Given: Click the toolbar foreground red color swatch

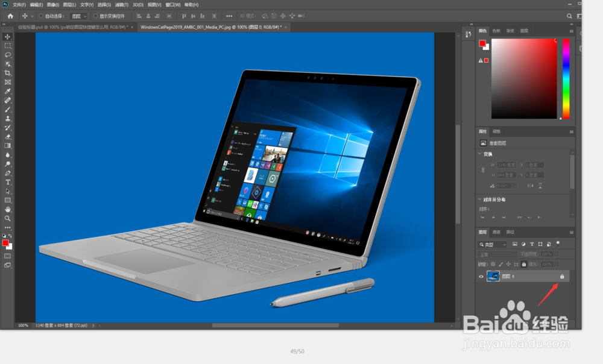Looking at the screenshot, I should (x=5, y=243).
